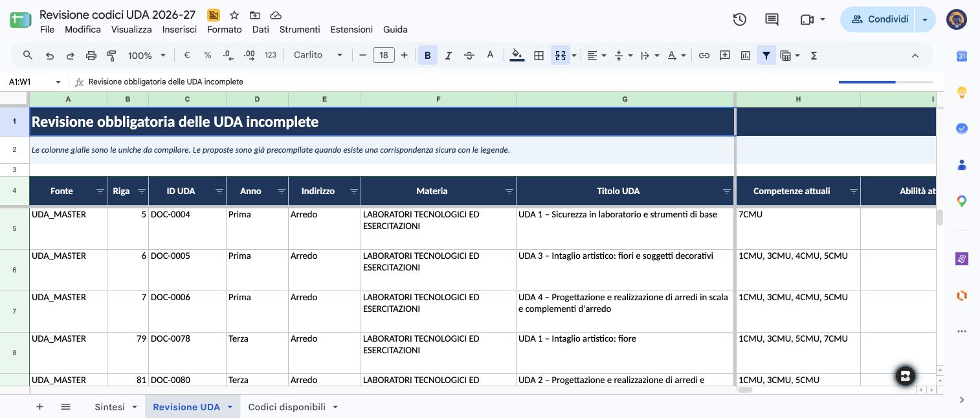Image resolution: width=980 pixels, height=418 pixels.
Task: Open filter menu for Materia column
Action: point(509,192)
